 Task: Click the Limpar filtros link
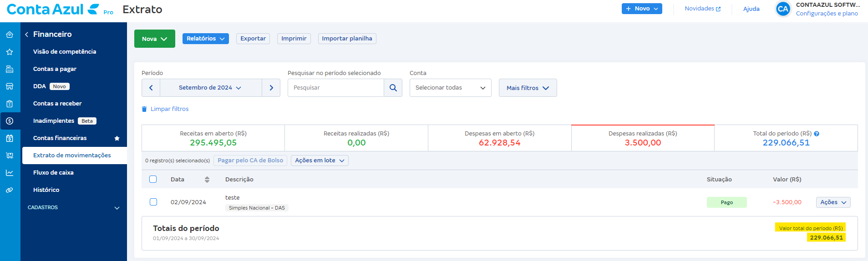coord(169,109)
